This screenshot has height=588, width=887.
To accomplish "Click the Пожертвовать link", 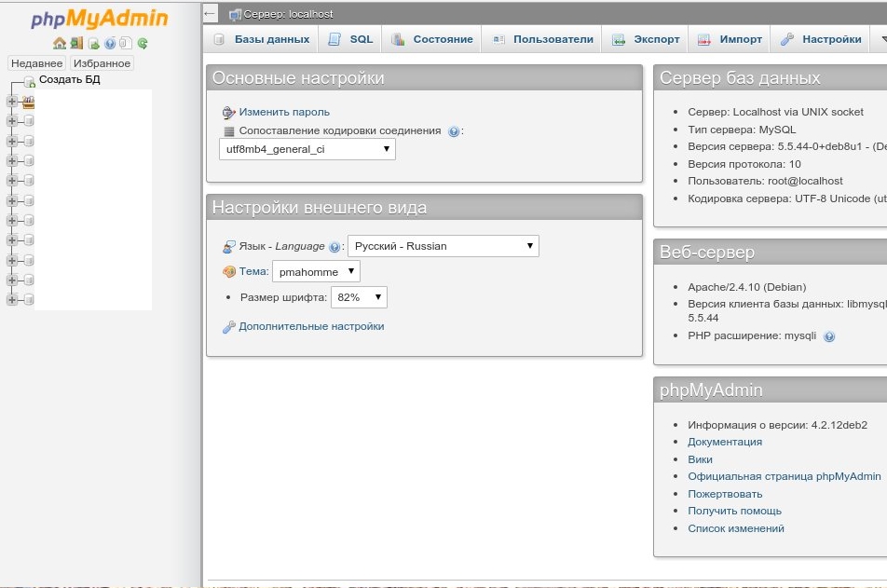I will tap(725, 494).
